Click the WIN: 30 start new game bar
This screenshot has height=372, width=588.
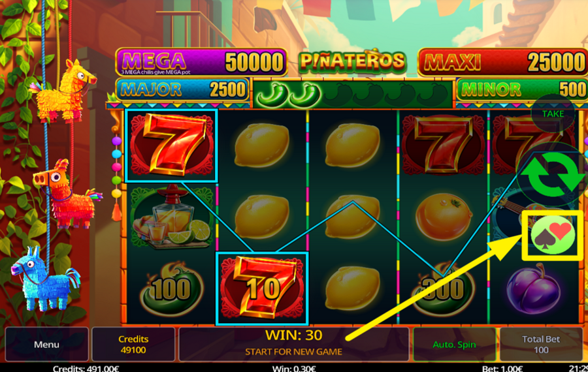point(293,345)
